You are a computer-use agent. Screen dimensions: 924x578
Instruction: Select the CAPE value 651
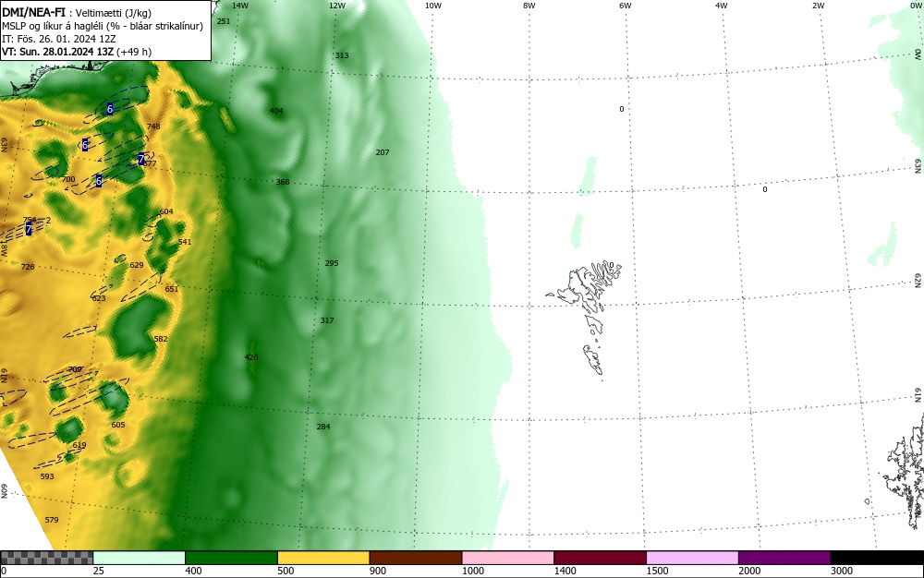(x=172, y=289)
